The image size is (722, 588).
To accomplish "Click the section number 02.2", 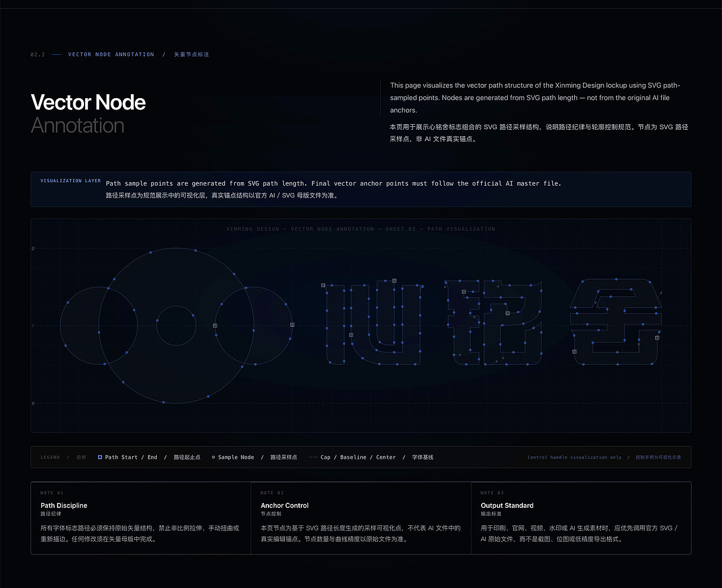I will pos(38,55).
